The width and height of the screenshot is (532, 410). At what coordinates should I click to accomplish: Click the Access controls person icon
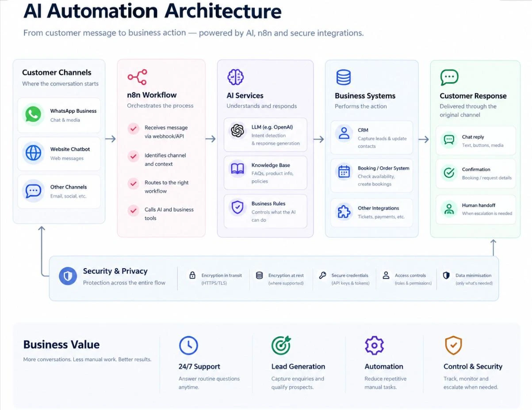pos(386,275)
